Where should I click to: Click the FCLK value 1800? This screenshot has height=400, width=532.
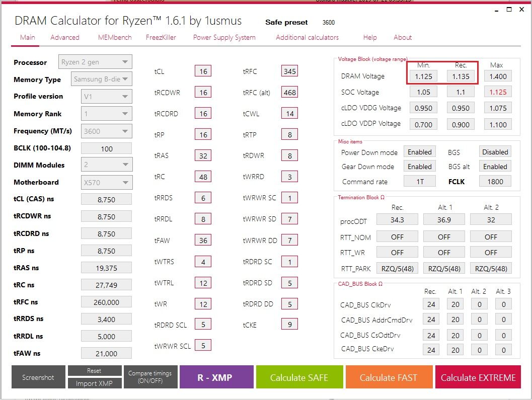[x=495, y=182]
